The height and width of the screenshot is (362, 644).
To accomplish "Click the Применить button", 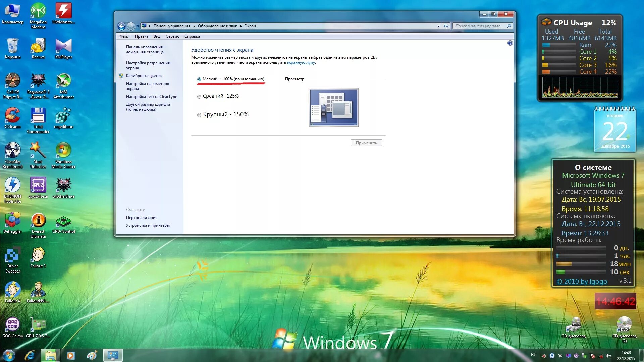I will point(366,143).
